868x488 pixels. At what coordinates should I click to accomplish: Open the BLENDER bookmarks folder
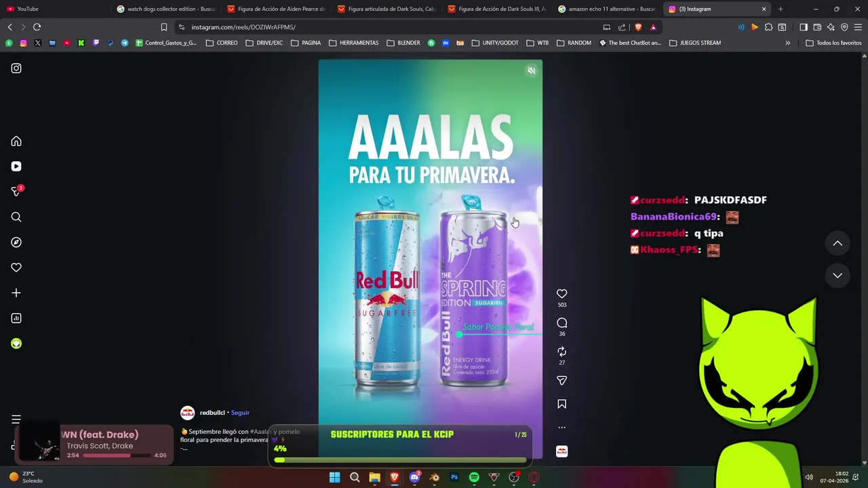(403, 43)
